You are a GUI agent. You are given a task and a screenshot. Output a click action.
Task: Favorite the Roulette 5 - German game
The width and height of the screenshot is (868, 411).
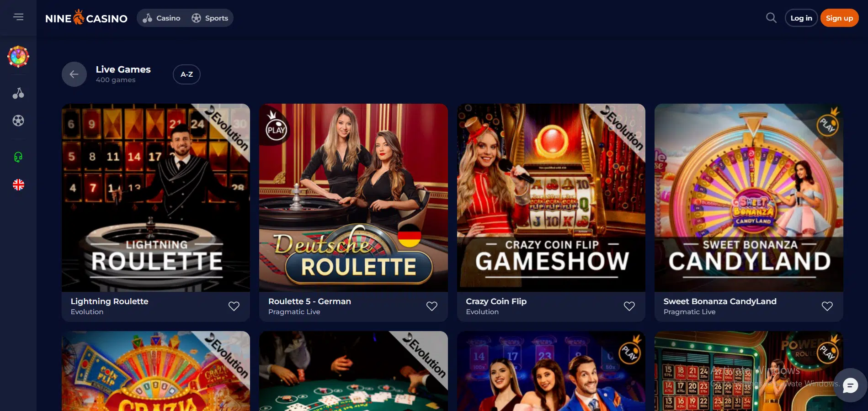click(432, 306)
